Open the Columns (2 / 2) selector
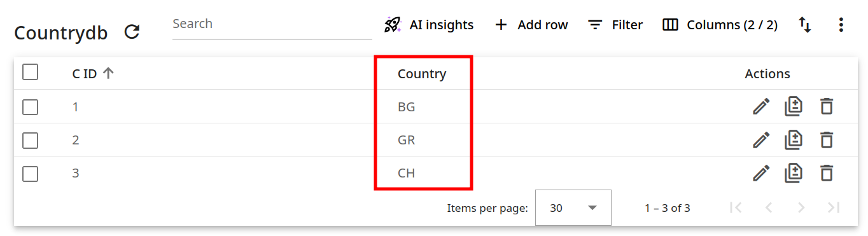 tap(720, 25)
